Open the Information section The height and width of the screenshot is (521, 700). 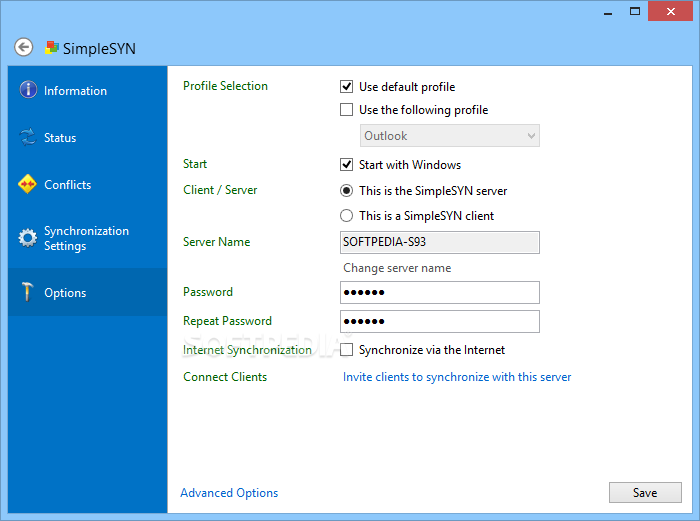pyautogui.click(x=88, y=91)
